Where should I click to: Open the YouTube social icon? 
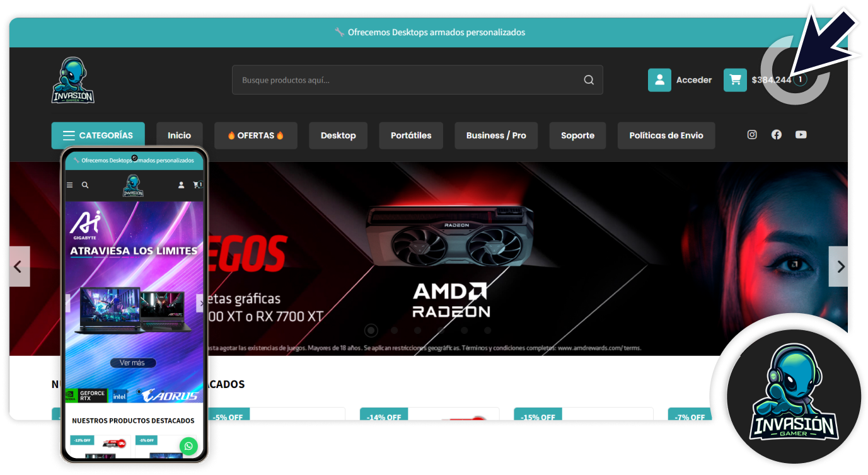tap(801, 135)
